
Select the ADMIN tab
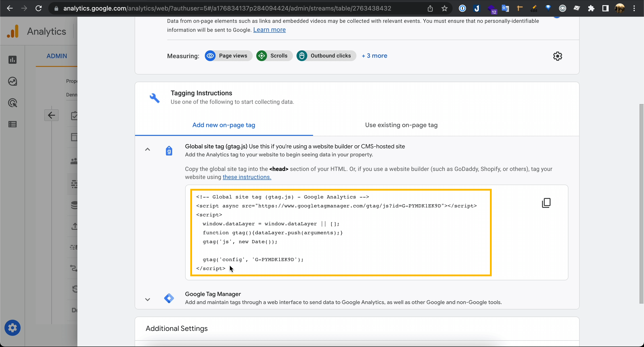point(57,56)
